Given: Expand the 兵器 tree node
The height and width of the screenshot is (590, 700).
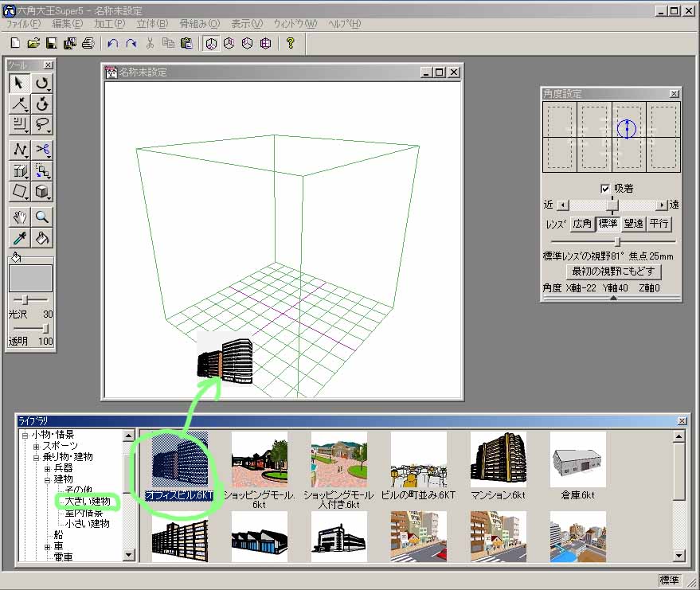Looking at the screenshot, I should point(47,469).
